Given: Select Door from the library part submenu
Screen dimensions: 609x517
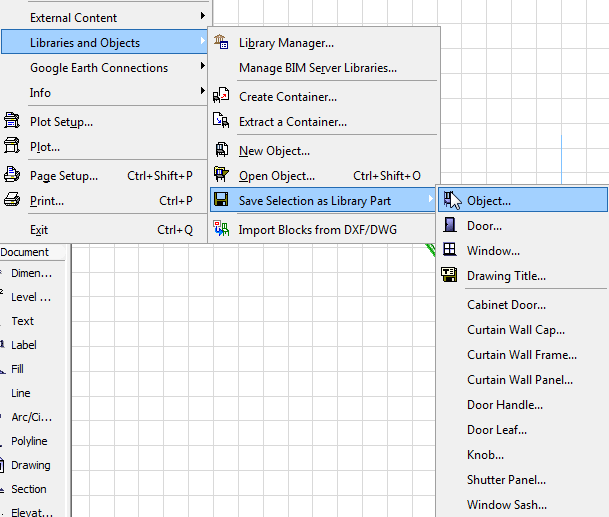Looking at the screenshot, I should pos(484,226).
